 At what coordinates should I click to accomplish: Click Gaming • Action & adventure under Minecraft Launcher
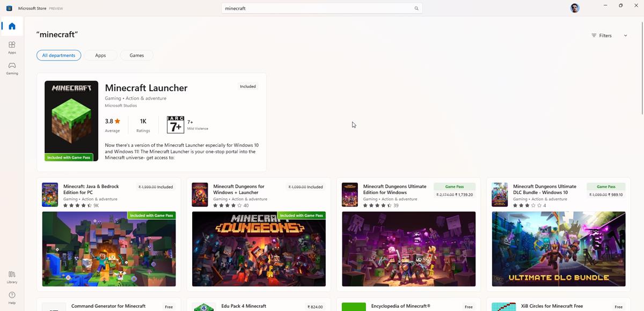(136, 99)
